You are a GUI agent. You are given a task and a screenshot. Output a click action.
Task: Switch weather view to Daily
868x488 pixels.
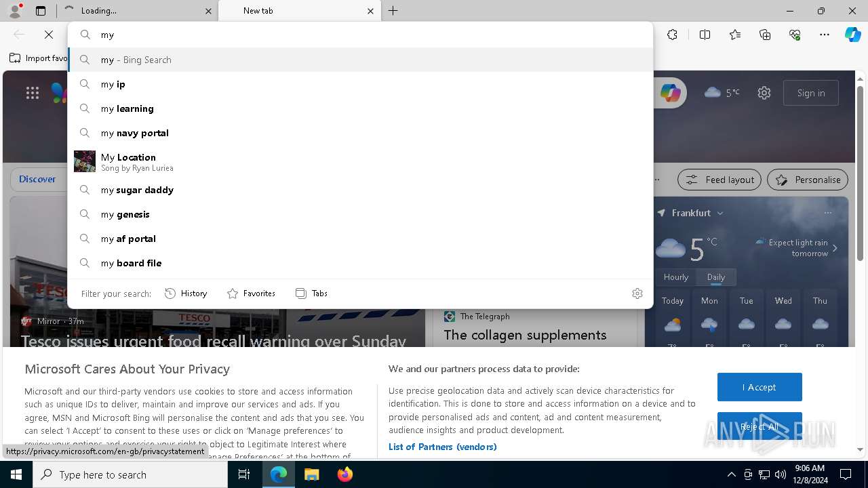pyautogui.click(x=716, y=277)
